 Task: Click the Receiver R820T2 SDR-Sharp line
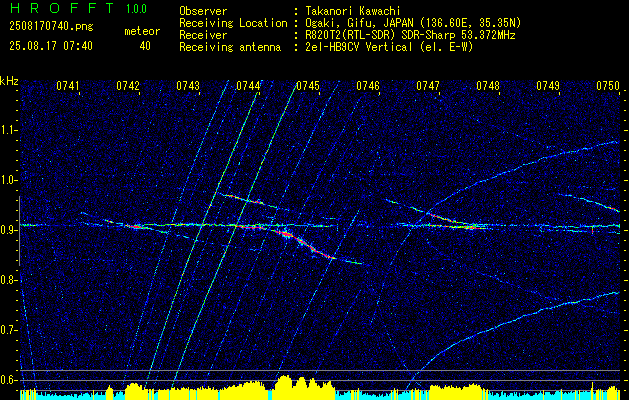pos(410,35)
